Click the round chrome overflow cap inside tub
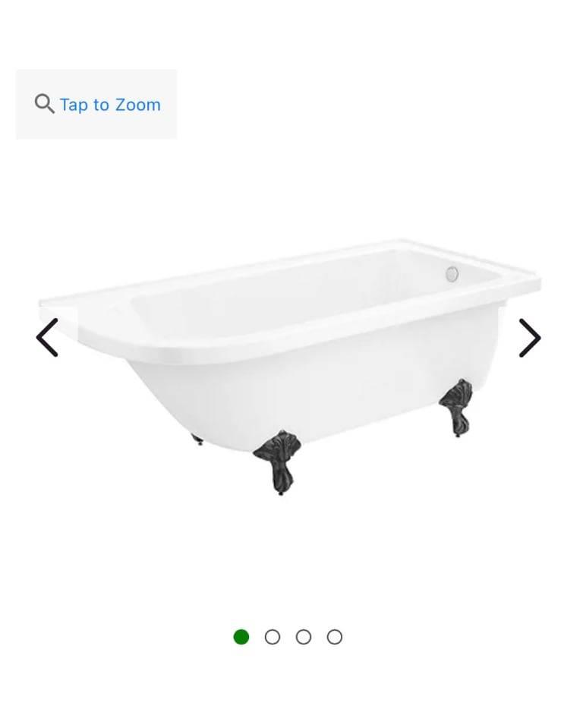This screenshot has height=728, width=583. (x=452, y=274)
